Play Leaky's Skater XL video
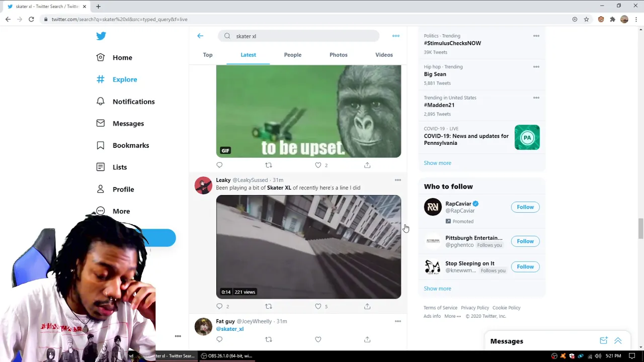 tap(308, 247)
